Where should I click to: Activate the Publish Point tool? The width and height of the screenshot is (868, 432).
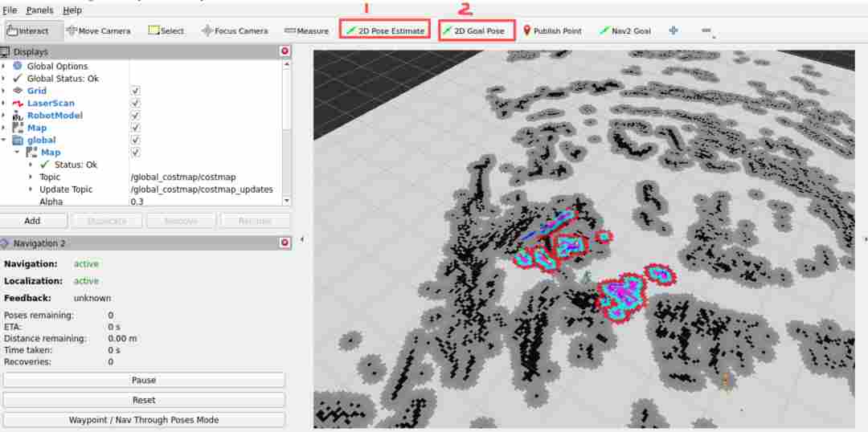coord(552,31)
